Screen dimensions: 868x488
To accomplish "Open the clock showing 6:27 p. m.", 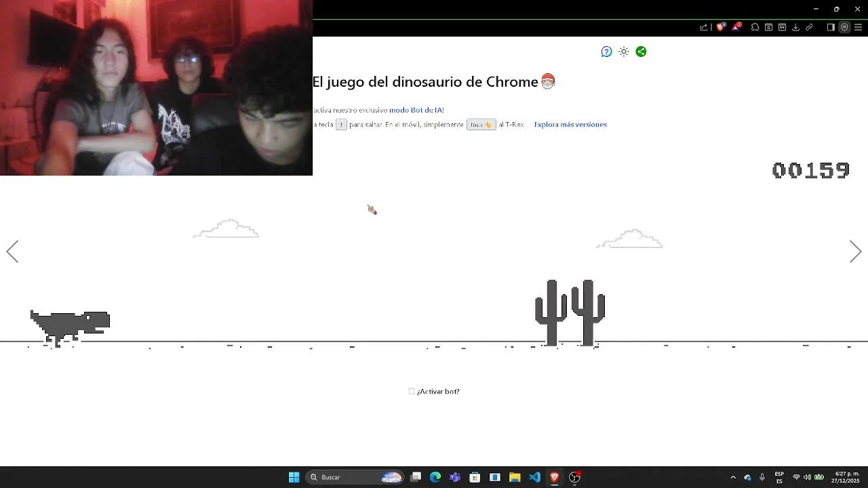I will coord(846,477).
